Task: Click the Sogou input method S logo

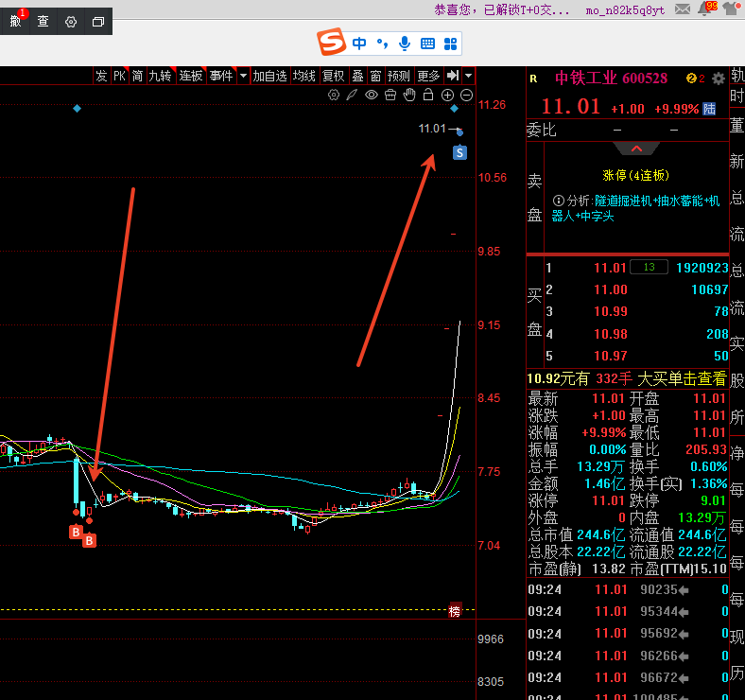Action: [x=332, y=42]
